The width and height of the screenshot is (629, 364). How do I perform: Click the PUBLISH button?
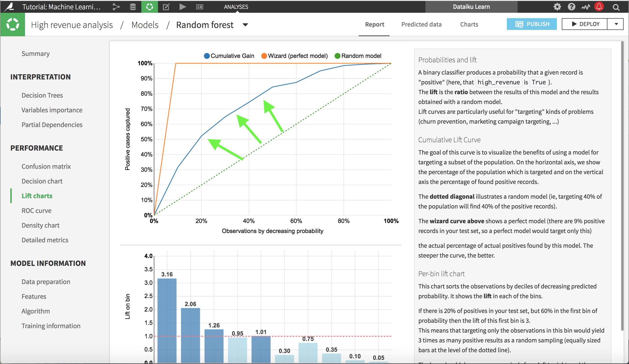[532, 24]
